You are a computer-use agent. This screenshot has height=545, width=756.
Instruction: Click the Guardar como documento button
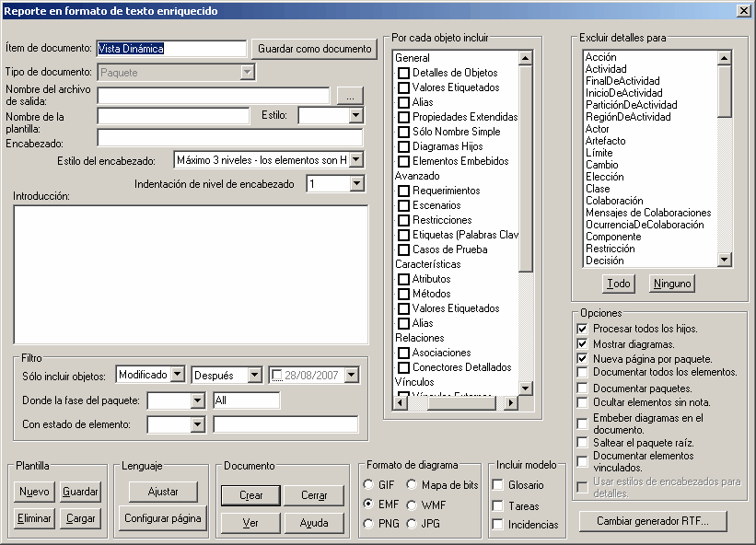click(314, 49)
